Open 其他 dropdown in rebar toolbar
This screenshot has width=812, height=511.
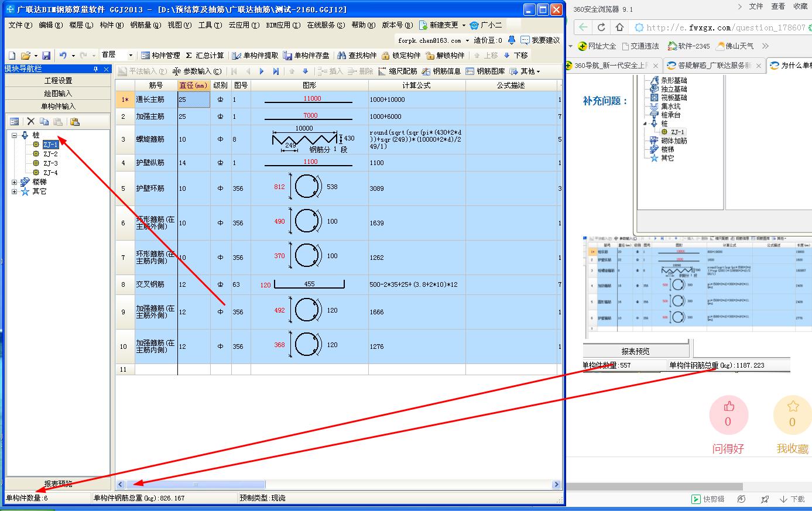[525, 71]
